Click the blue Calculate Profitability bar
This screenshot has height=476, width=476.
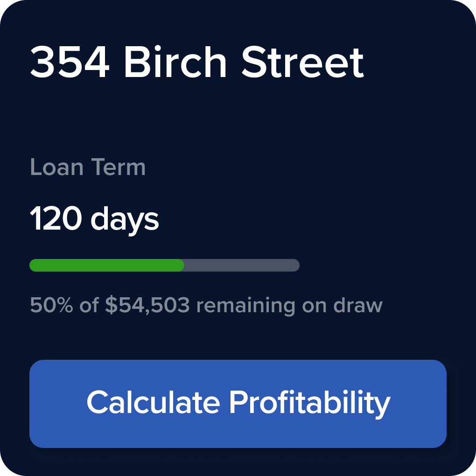click(x=238, y=403)
